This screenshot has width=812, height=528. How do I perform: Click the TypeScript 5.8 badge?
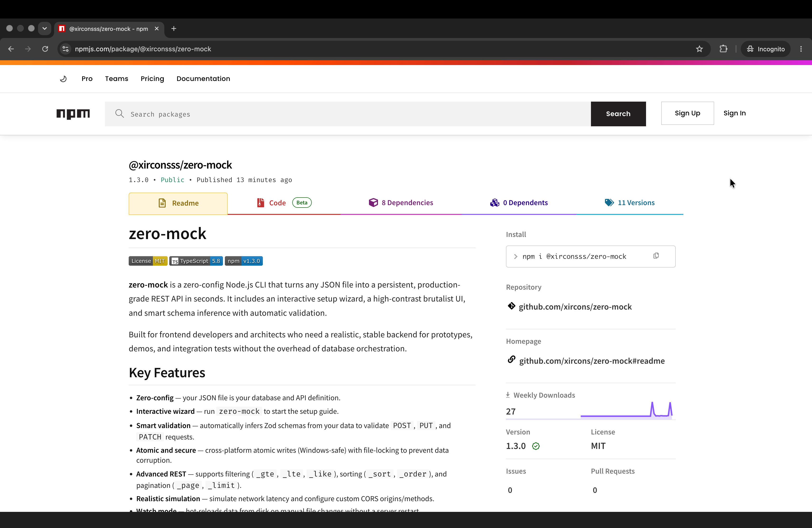pos(196,261)
